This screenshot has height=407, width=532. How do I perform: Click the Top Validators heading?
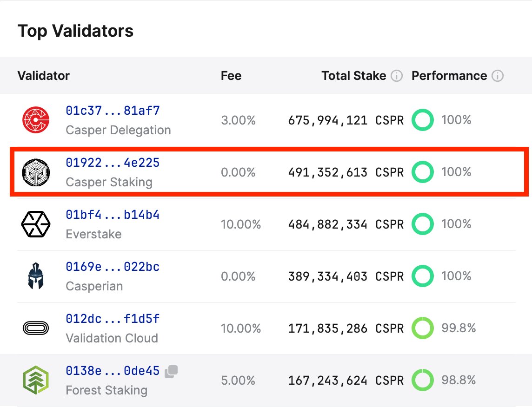click(75, 31)
